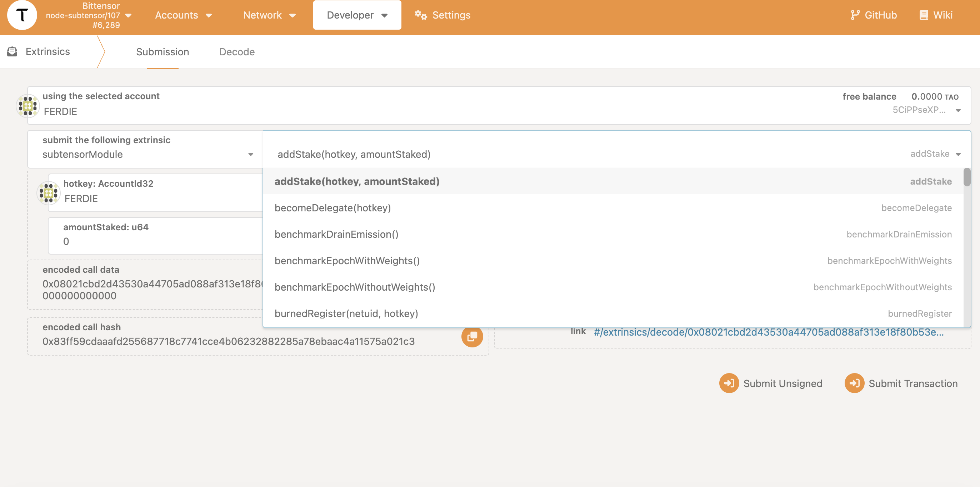Click the dropdown list scrollbar thumb
The width and height of the screenshot is (980, 487).
(966, 177)
